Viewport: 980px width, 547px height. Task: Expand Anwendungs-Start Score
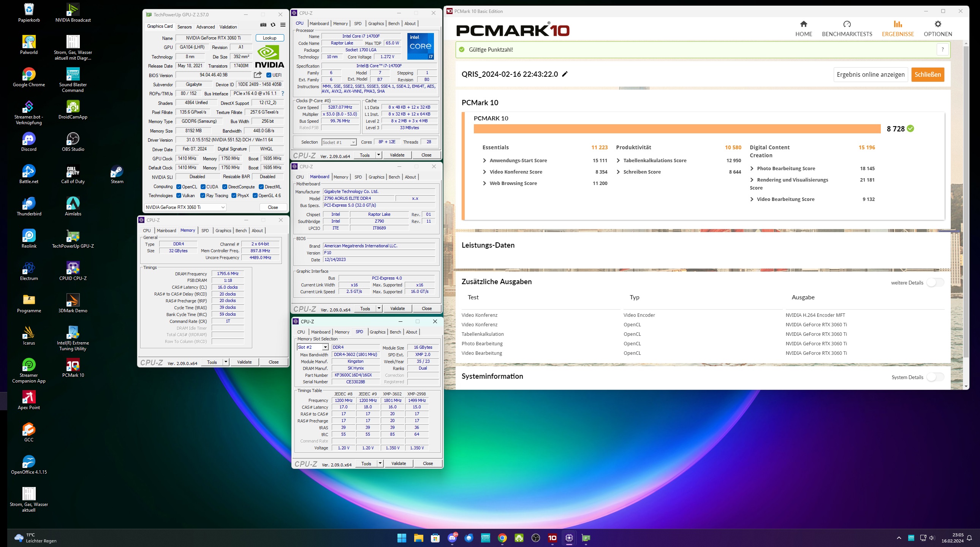[x=484, y=161]
